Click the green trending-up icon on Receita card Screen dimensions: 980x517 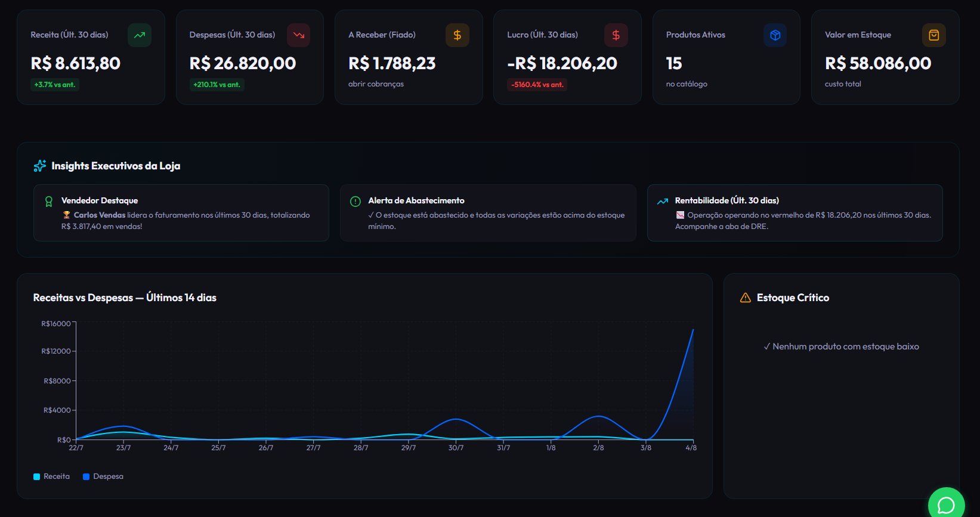140,35
